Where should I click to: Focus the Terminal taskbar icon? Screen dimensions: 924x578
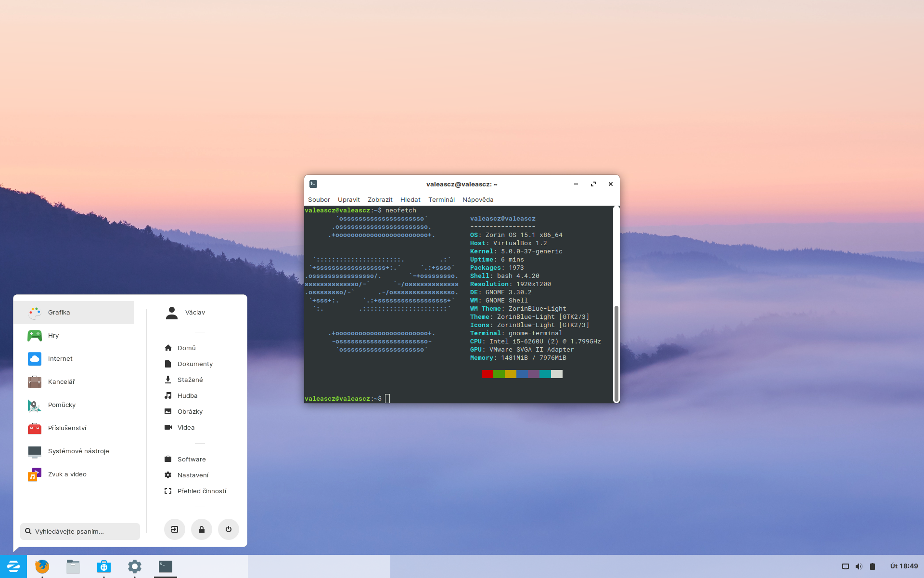(166, 566)
